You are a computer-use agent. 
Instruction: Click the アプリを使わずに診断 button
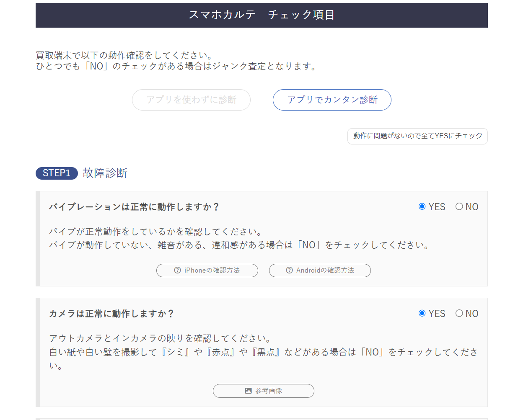(191, 100)
